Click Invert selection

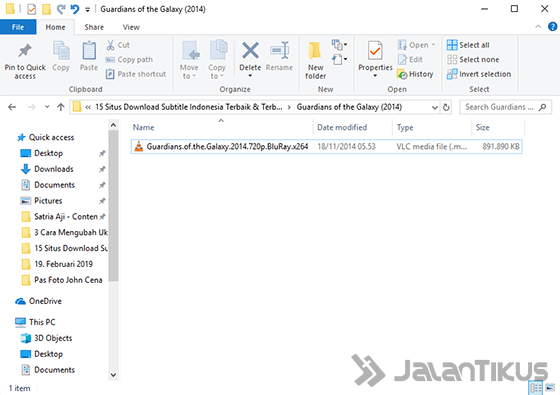[479, 74]
